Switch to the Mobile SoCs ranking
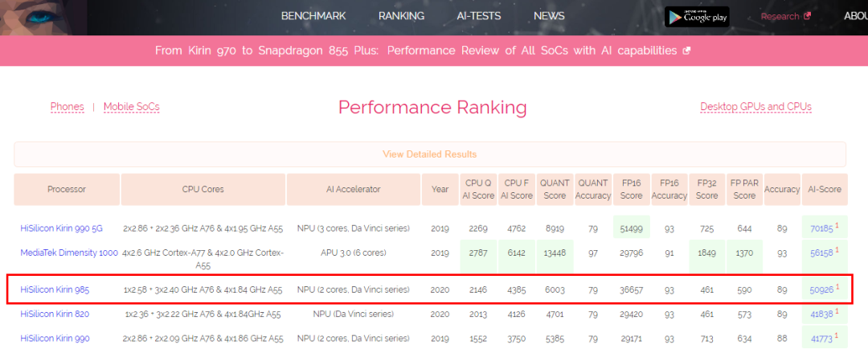The width and height of the screenshot is (868, 349). point(132,106)
